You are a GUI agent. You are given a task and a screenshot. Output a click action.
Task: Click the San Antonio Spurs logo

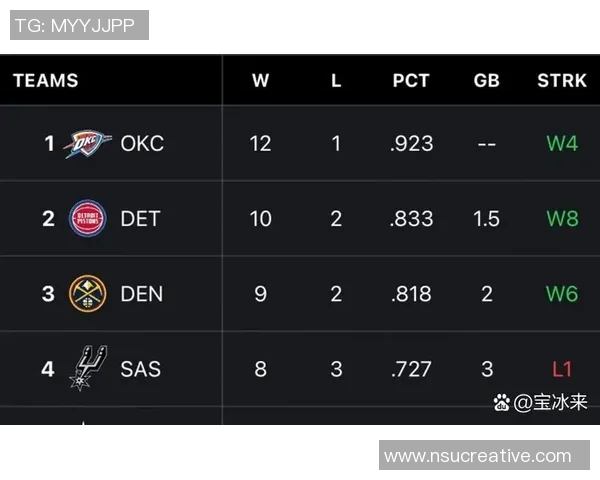click(x=88, y=368)
